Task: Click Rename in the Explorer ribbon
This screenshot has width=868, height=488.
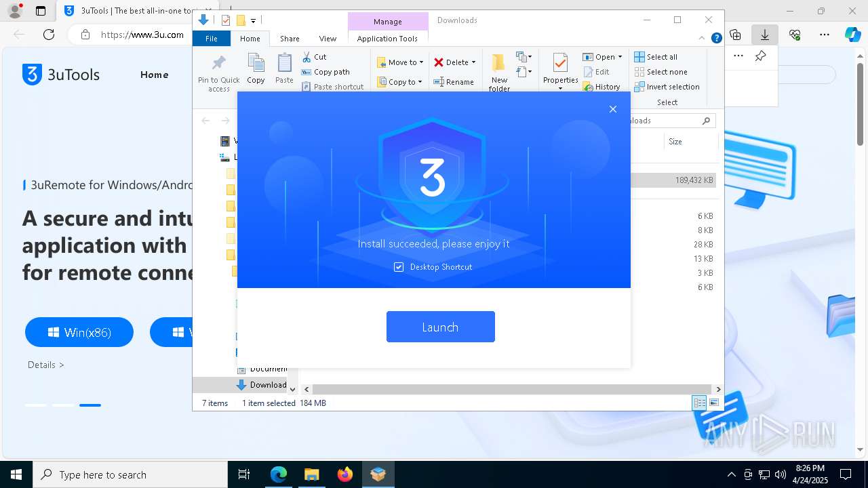Action: tap(454, 82)
